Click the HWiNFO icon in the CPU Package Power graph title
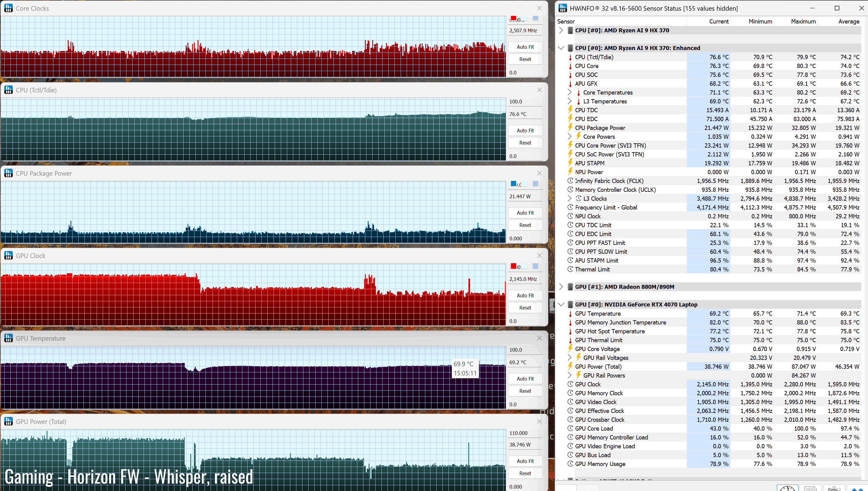The image size is (868, 491). coord(9,173)
